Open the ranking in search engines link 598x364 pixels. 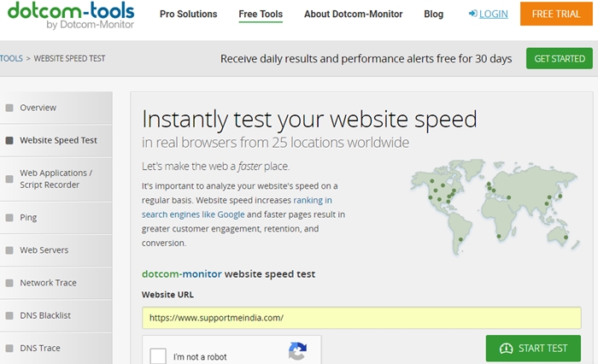[x=237, y=207]
